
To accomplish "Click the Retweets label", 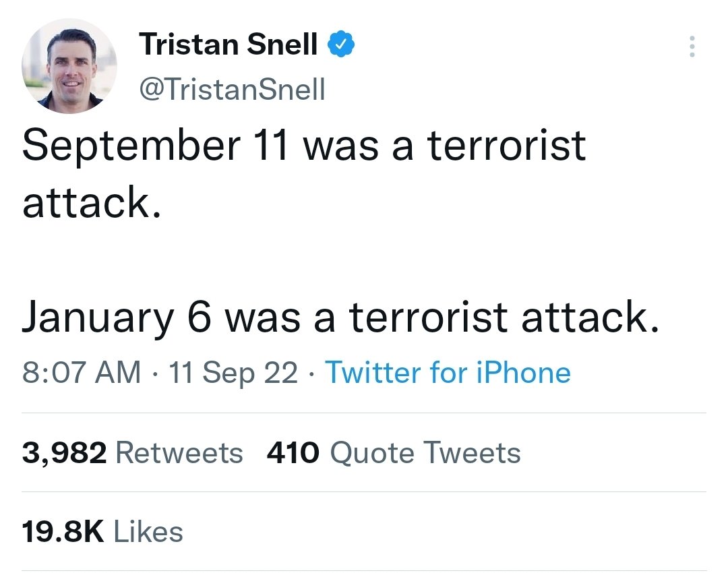I will coord(179,453).
